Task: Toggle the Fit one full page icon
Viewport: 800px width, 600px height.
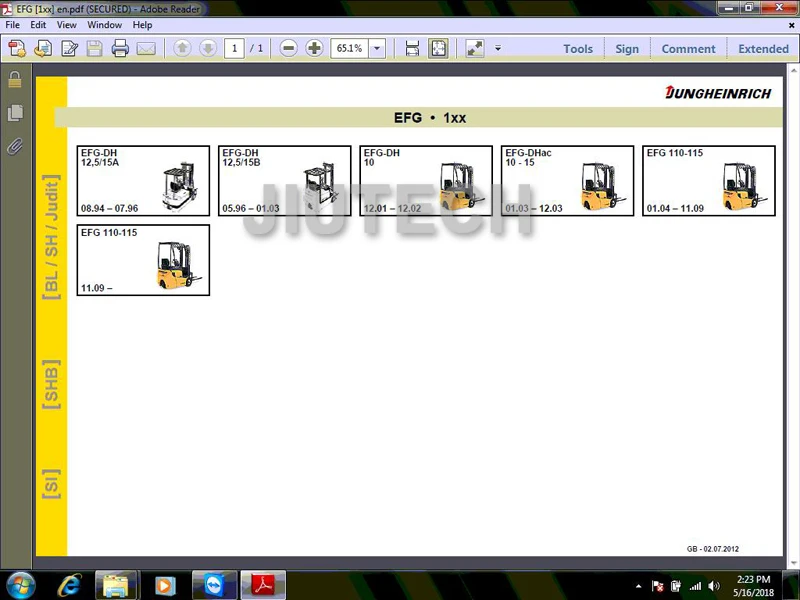Action: pyautogui.click(x=438, y=48)
